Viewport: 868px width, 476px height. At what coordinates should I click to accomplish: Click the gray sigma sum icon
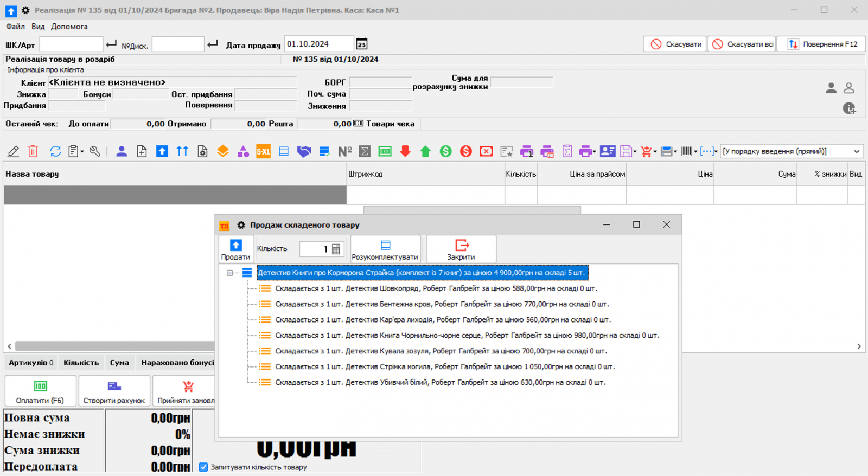pos(365,152)
